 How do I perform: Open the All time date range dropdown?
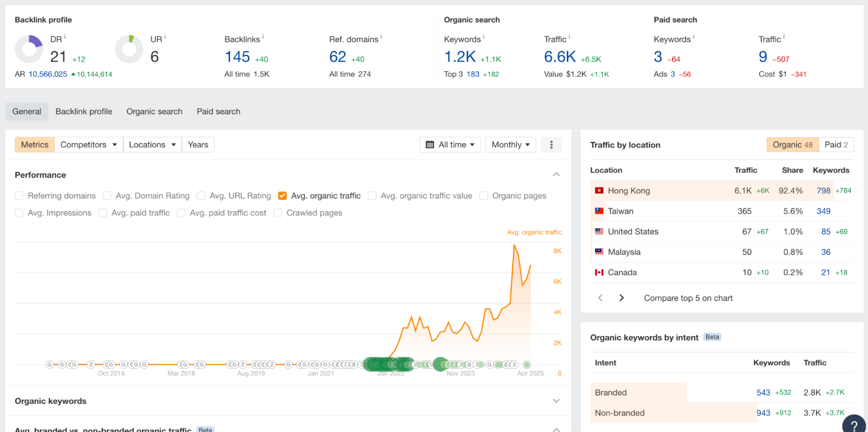450,145
